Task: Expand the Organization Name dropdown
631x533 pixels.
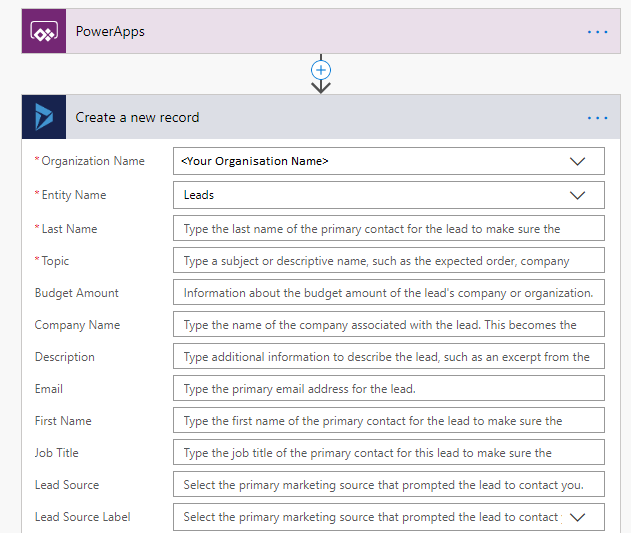Action: pyautogui.click(x=577, y=161)
